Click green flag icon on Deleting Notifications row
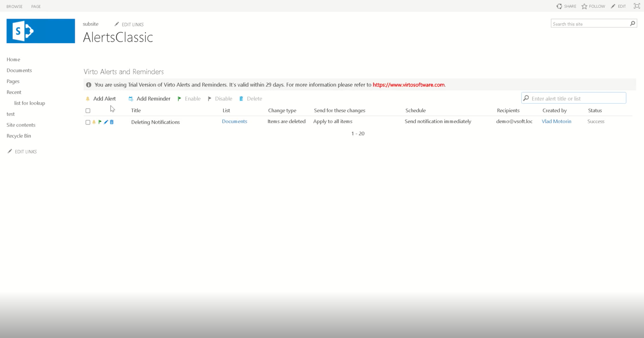Screen dimensions: 644x338 tap(100, 122)
